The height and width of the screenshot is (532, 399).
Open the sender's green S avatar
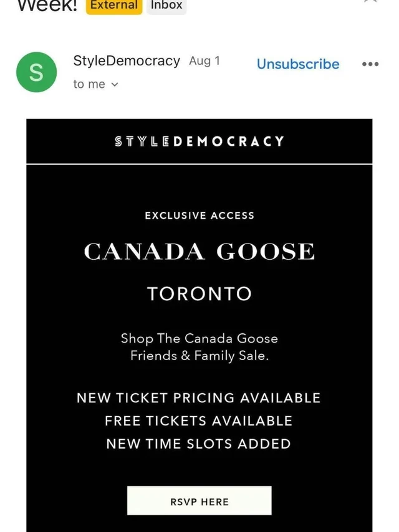click(x=37, y=72)
